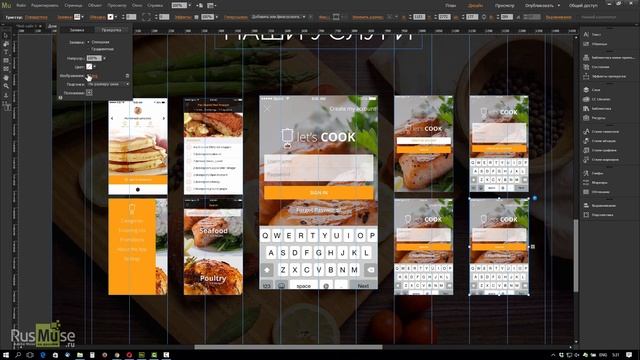This screenshot has width=640, height=360.
Task: Select the Crop tool in tools panel
Action: 6,44
